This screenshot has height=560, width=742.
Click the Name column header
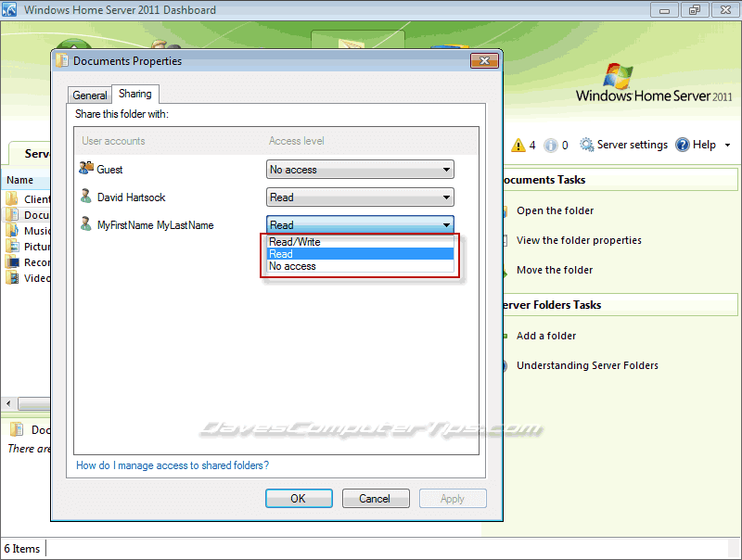[x=26, y=180]
